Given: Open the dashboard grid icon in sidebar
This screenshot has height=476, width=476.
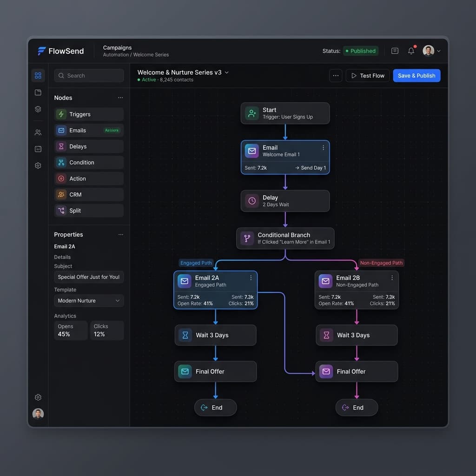Looking at the screenshot, I should pos(38,75).
